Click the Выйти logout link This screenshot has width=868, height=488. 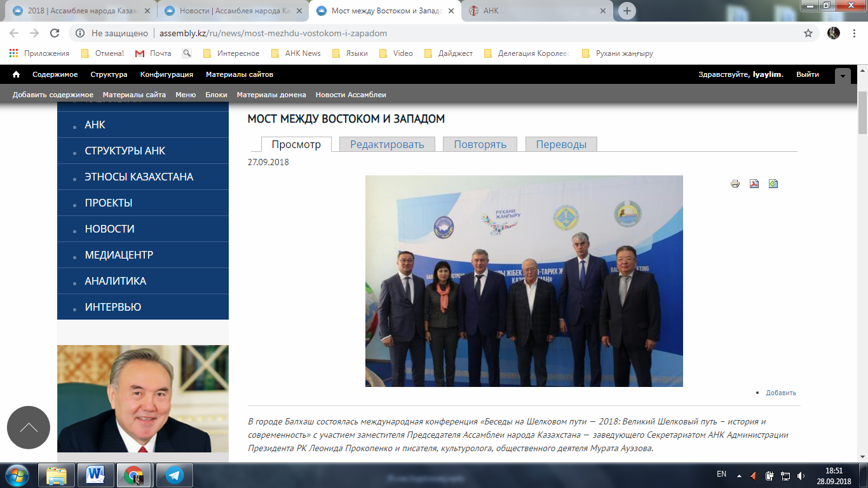coord(808,74)
